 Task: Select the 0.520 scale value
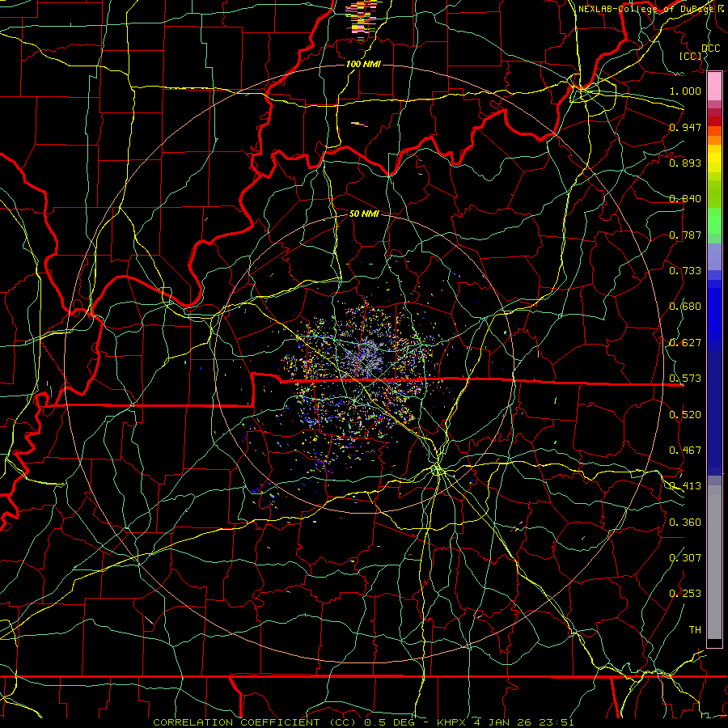[685, 415]
